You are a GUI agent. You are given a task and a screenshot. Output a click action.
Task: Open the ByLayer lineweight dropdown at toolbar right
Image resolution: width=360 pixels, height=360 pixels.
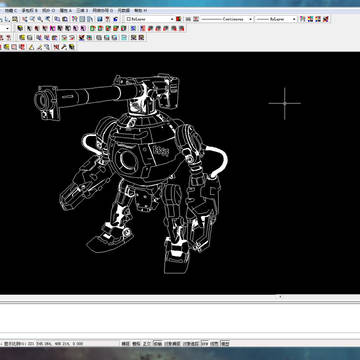[x=276, y=19]
